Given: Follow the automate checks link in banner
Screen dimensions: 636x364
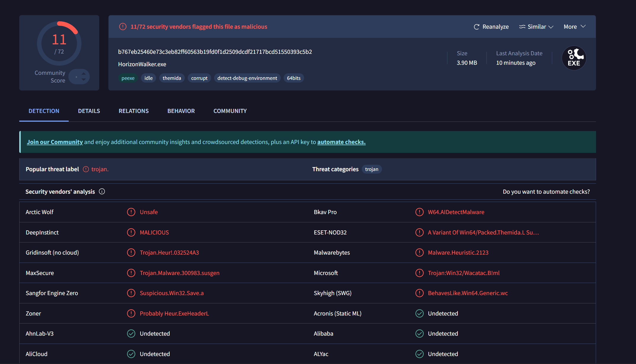Looking at the screenshot, I should [x=341, y=142].
